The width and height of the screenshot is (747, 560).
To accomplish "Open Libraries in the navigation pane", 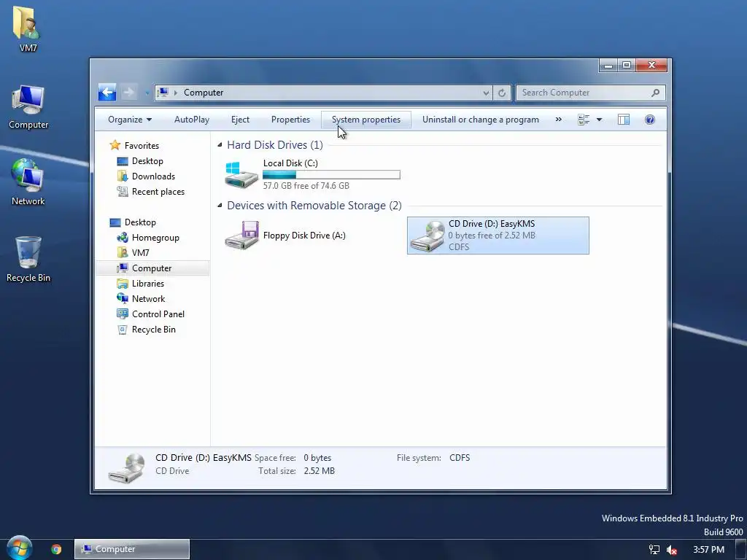I will (x=147, y=284).
